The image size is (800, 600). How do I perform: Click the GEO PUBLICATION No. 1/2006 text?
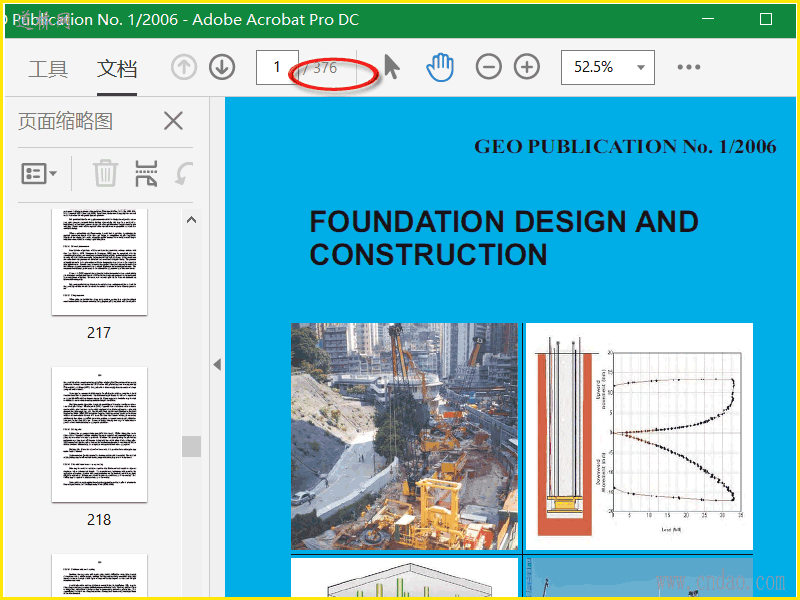(x=626, y=146)
